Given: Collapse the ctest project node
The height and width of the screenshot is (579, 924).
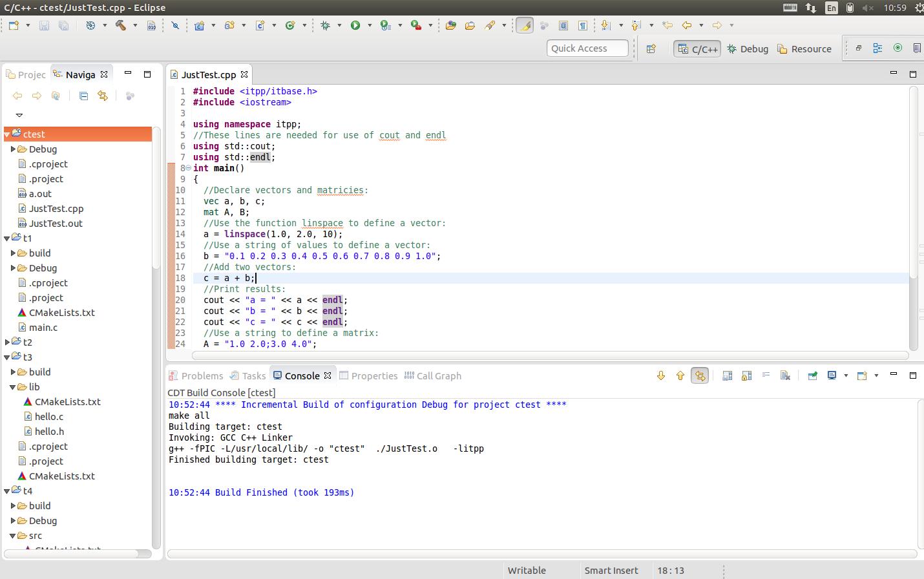Looking at the screenshot, I should pos(7,134).
